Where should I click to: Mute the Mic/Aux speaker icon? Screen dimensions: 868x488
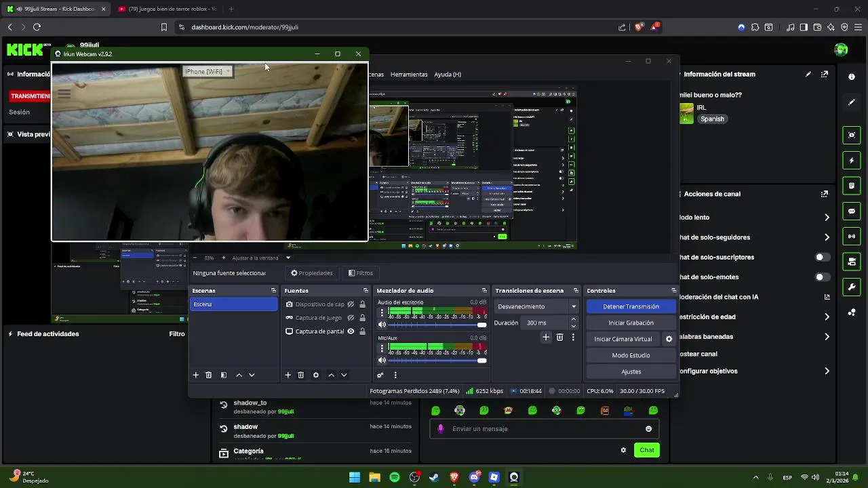coord(382,360)
